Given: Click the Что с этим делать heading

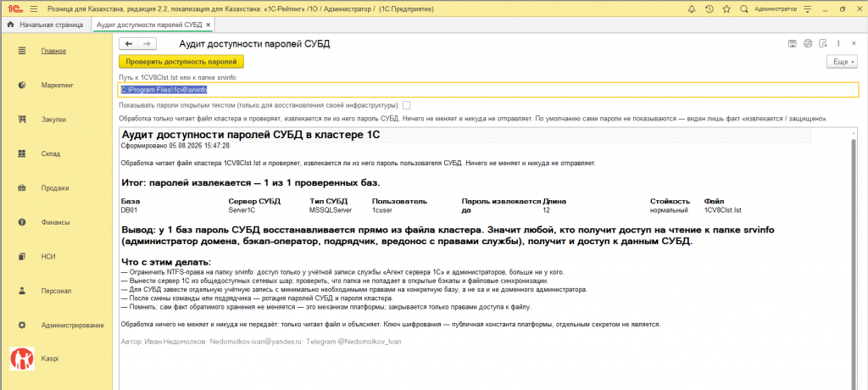Looking at the screenshot, I should pos(166,262).
